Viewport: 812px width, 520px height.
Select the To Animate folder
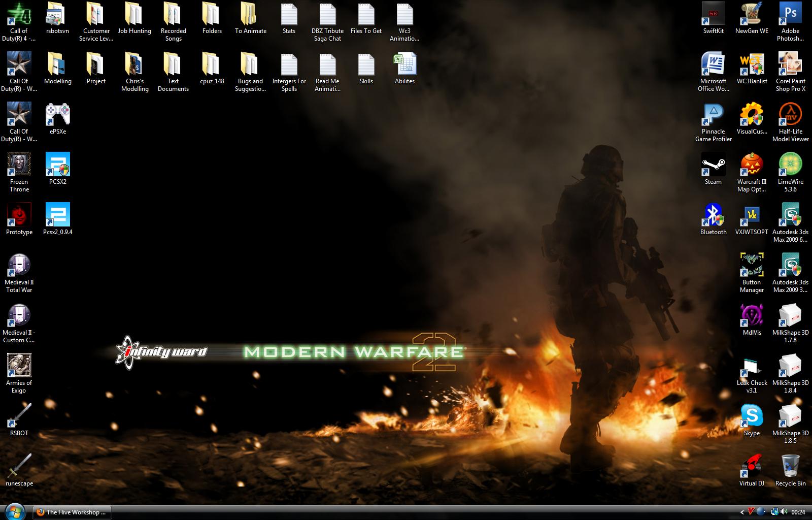[250, 19]
